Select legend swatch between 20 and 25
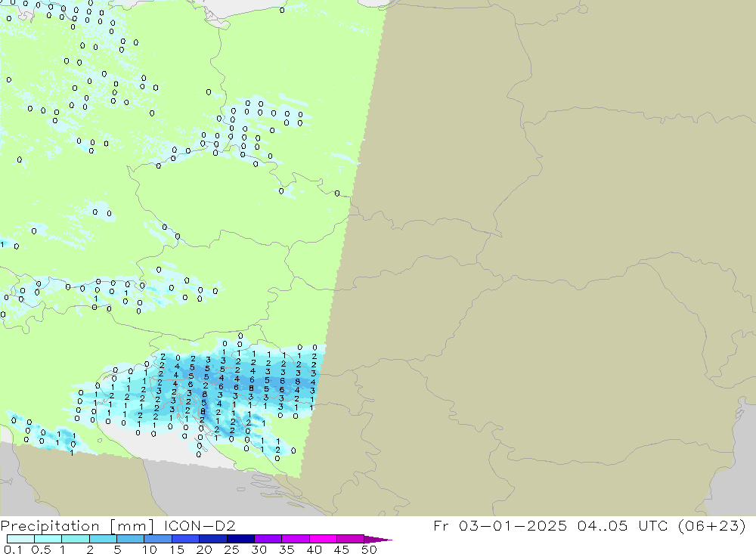 pyautogui.click(x=213, y=539)
